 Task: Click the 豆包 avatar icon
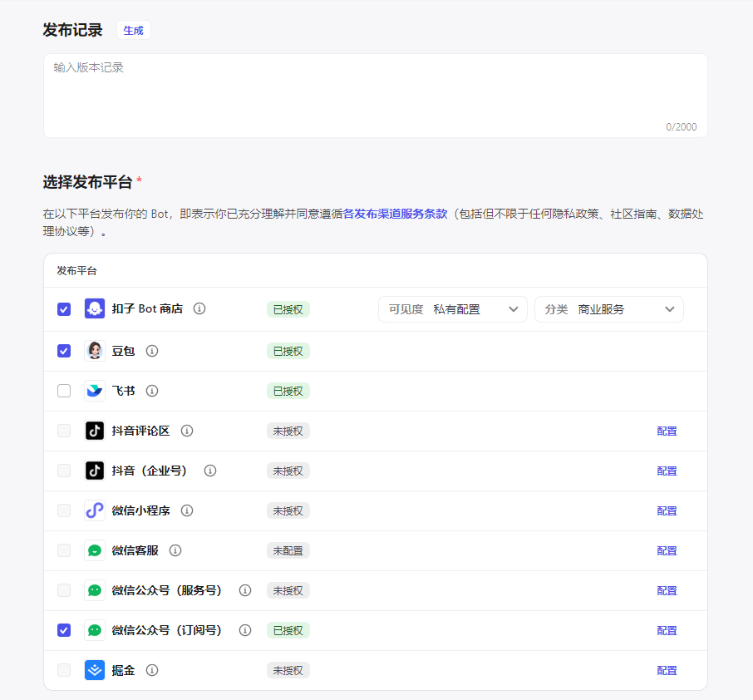click(95, 351)
